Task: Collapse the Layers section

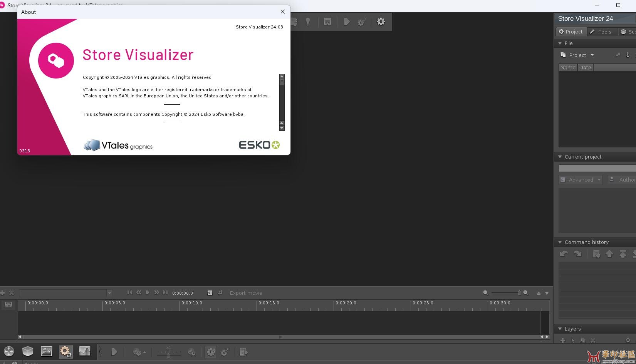Action: point(560,329)
